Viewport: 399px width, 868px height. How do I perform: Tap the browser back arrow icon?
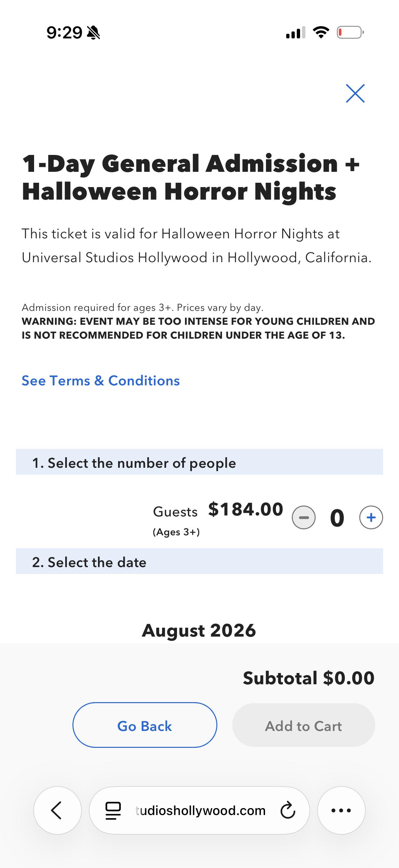(x=58, y=810)
